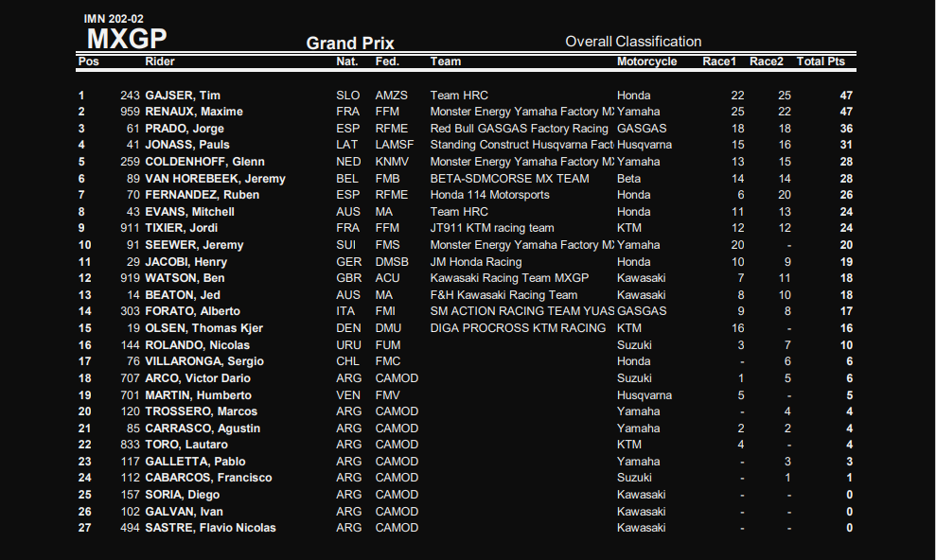Click rider SASTRE, Flavio Nicolas
936x560 pixels.
click(210, 528)
